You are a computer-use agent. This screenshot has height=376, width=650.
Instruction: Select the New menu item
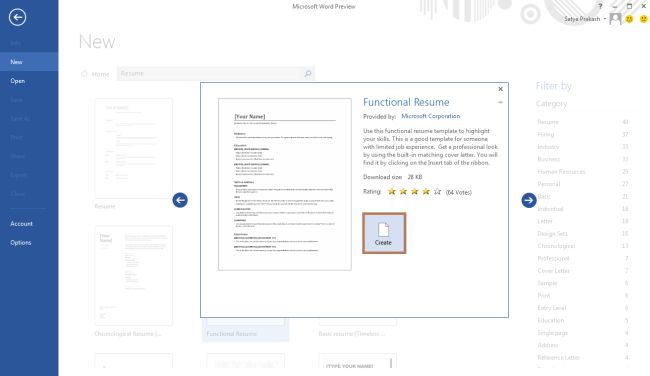click(29, 62)
